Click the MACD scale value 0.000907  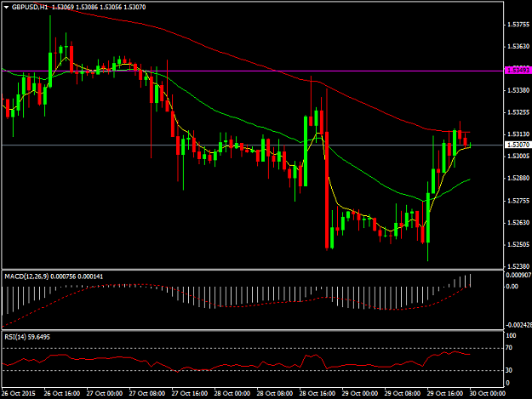518,276
